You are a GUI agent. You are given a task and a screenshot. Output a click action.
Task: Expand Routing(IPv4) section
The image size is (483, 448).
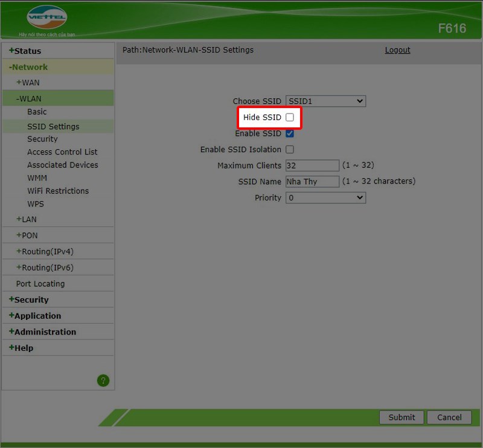(x=45, y=251)
